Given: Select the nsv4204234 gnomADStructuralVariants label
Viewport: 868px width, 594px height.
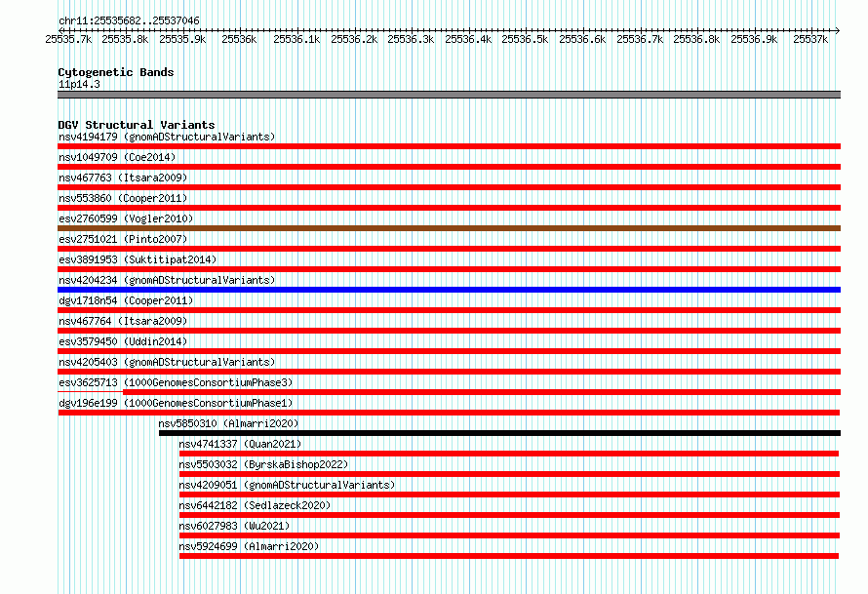Looking at the screenshot, I should (x=167, y=280).
